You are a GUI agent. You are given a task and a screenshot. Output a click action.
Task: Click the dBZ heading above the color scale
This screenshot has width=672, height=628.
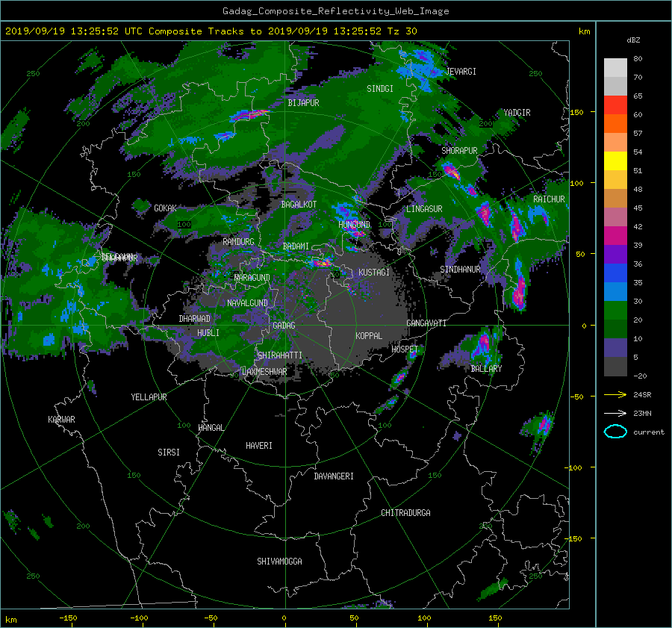633,40
